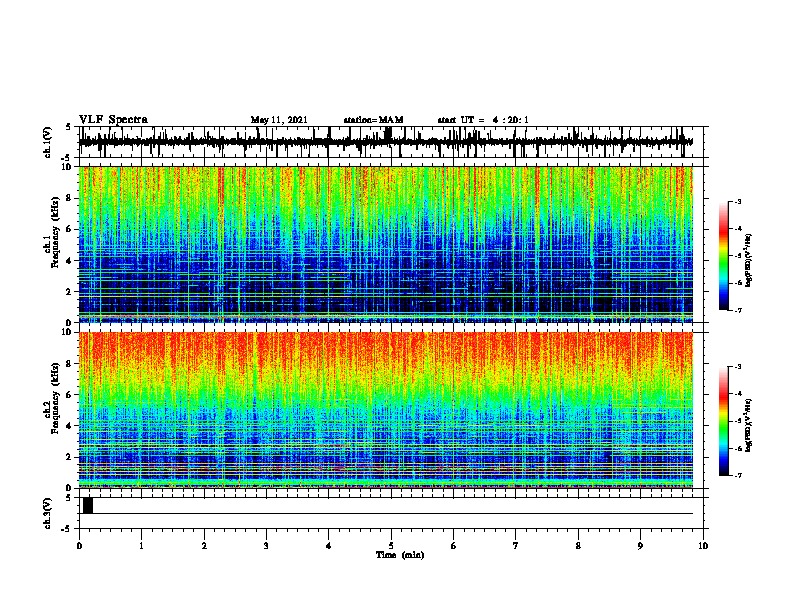Click the "Time (min)" axis title
The image size is (792, 612).
point(400,555)
